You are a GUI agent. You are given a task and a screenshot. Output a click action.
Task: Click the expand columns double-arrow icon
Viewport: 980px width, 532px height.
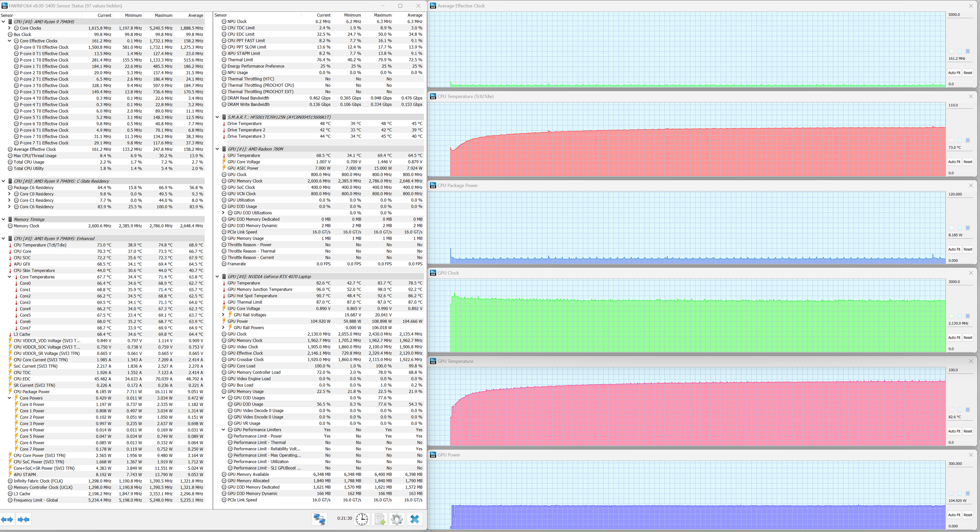pos(7,520)
